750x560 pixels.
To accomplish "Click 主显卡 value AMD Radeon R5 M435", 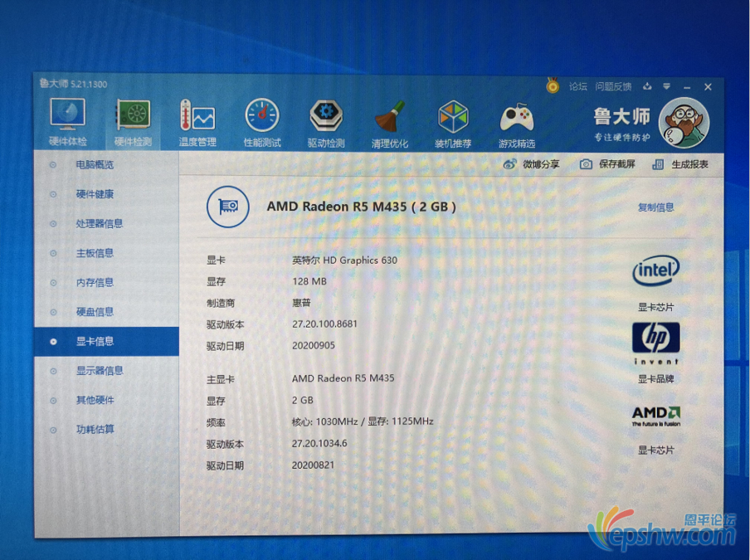I will tap(343, 378).
